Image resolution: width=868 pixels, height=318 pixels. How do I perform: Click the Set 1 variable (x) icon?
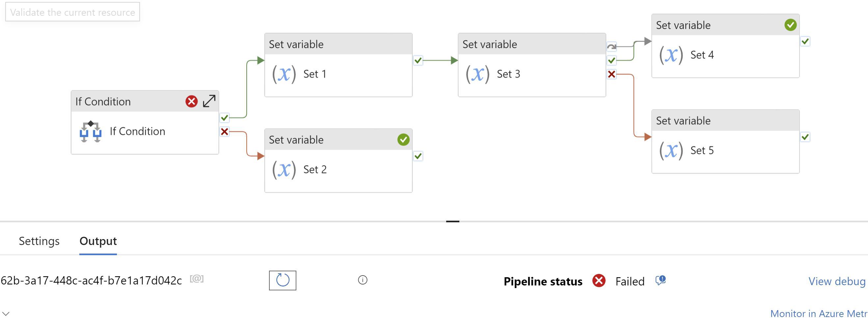point(284,74)
